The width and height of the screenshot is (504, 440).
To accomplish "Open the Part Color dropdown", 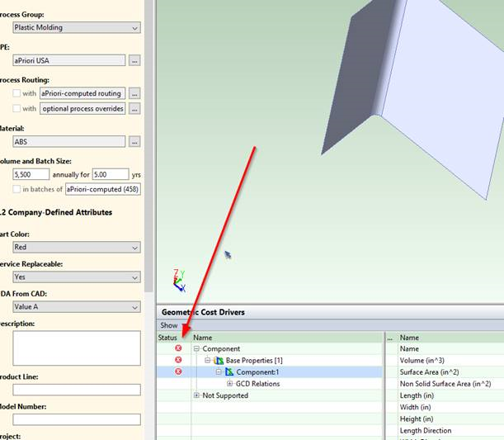I will (x=76, y=247).
